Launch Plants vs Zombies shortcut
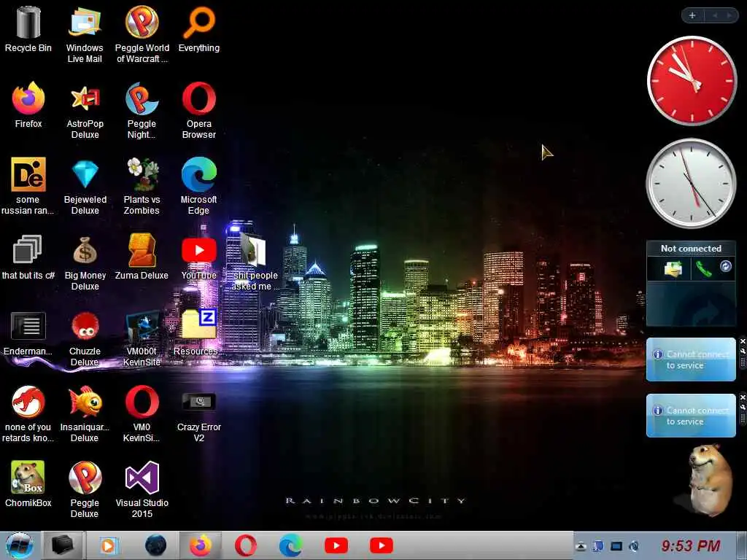 [142, 187]
